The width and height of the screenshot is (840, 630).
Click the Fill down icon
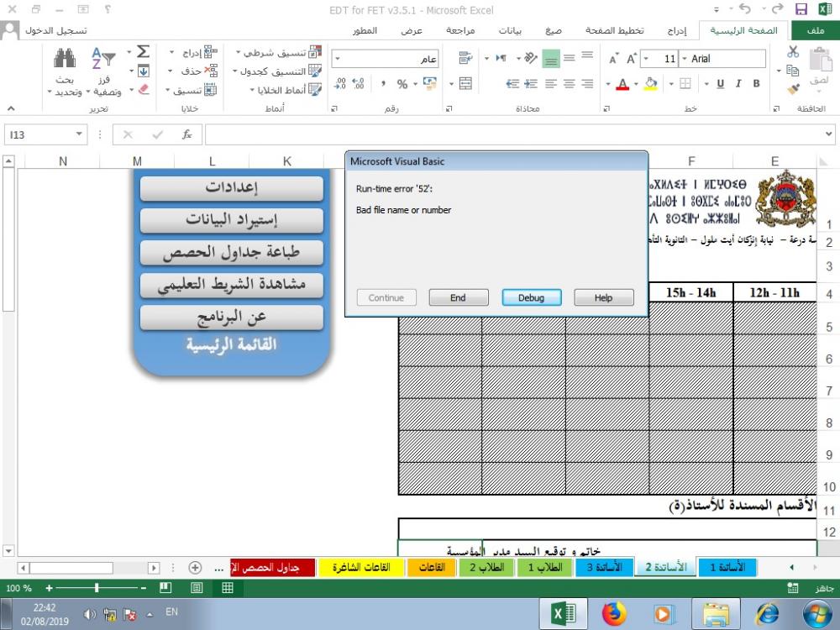143,71
